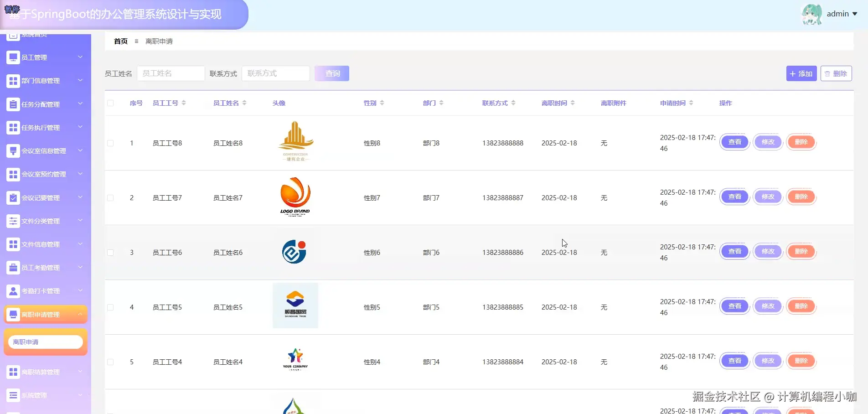
Task: Open the orange LOGO BRAND avatar image
Action: pos(295,197)
